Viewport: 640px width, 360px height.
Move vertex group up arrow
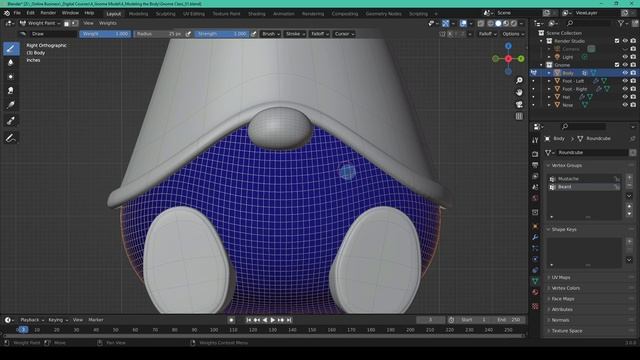tap(629, 206)
